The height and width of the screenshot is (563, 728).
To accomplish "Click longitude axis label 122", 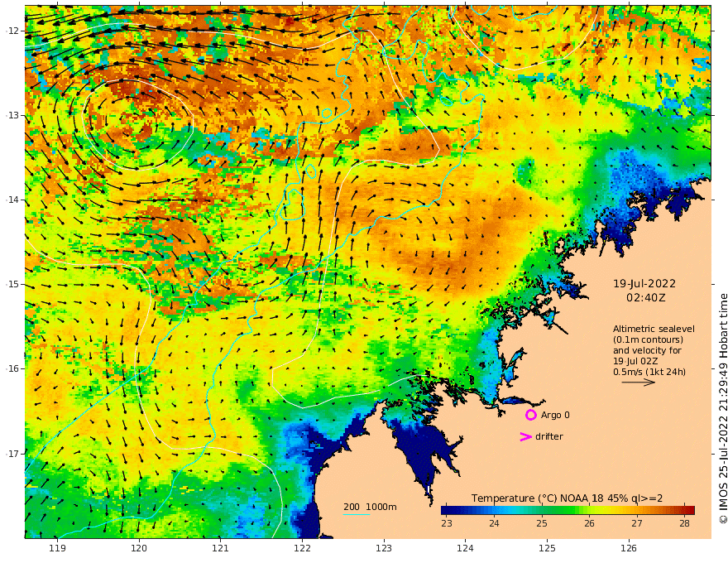I will pyautogui.click(x=302, y=548).
